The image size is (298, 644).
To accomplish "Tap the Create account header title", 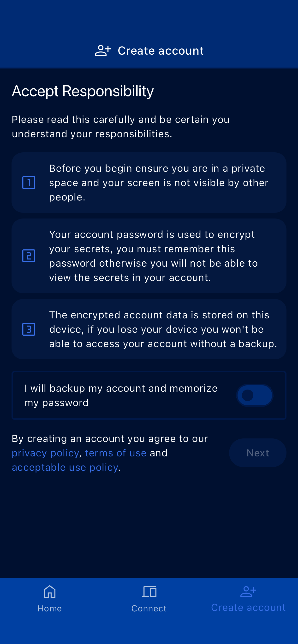I will pyautogui.click(x=161, y=51).
